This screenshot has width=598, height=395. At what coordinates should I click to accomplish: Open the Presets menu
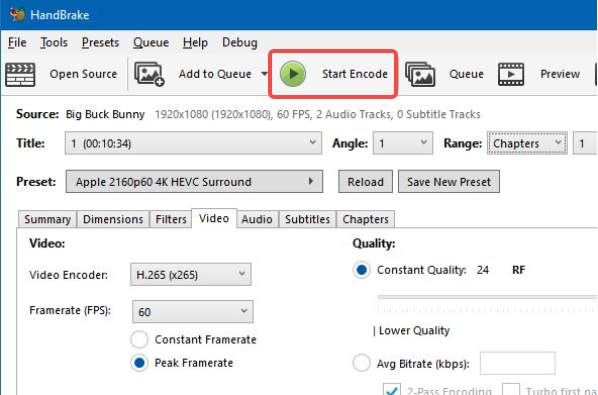point(100,42)
